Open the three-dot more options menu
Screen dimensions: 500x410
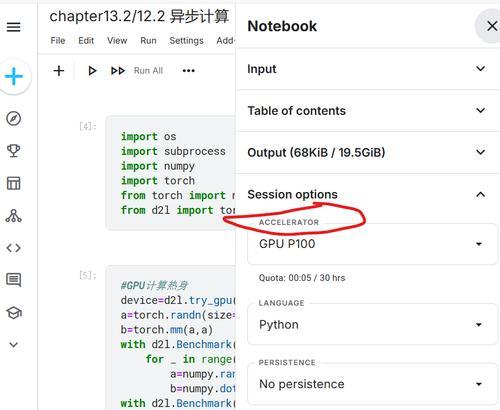(x=189, y=71)
